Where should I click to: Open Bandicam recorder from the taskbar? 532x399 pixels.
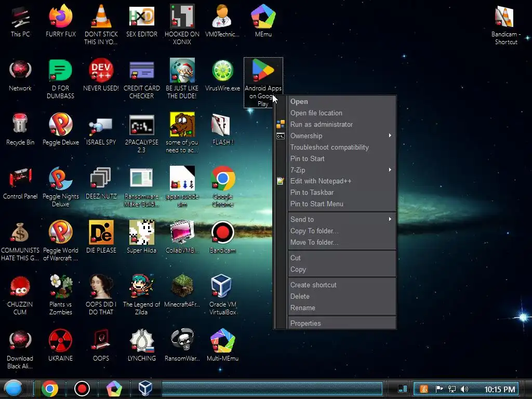82,389
